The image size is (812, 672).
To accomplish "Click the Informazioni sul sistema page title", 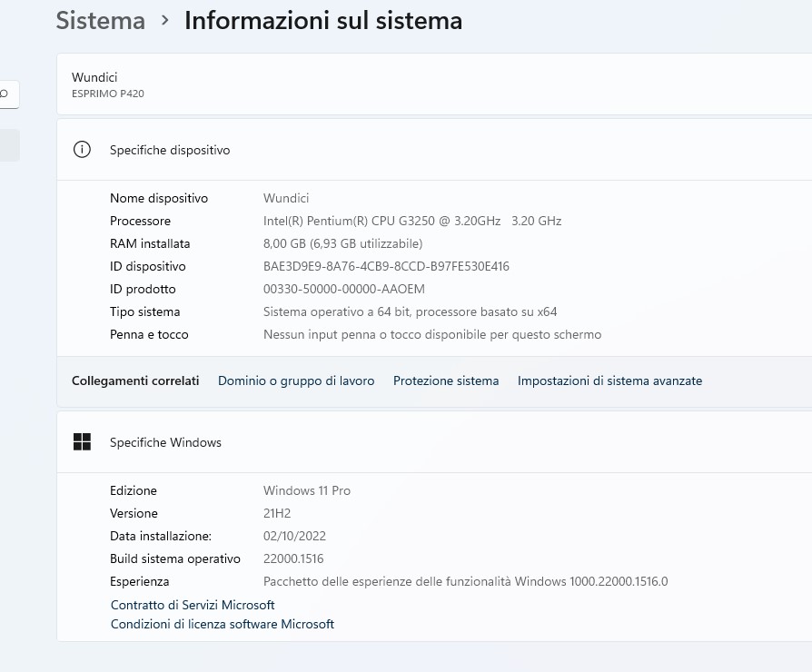I will (323, 21).
